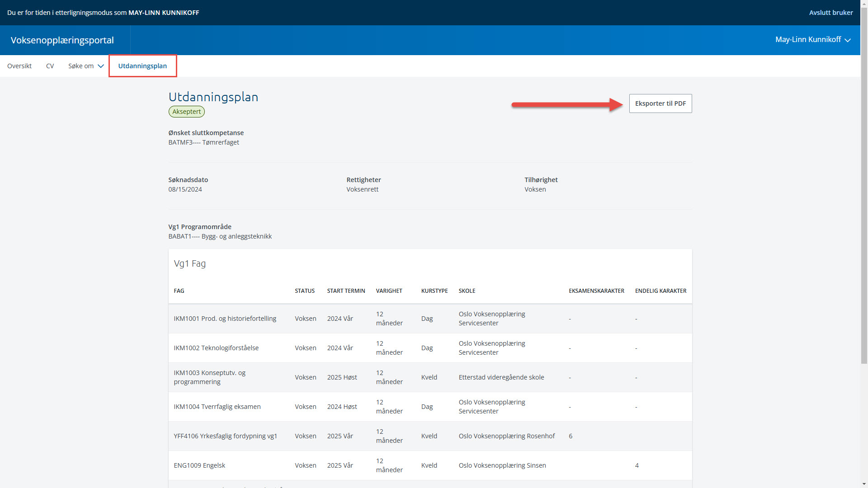The width and height of the screenshot is (868, 488).
Task: Expand the Søke om dropdown menu
Action: [x=81, y=66]
